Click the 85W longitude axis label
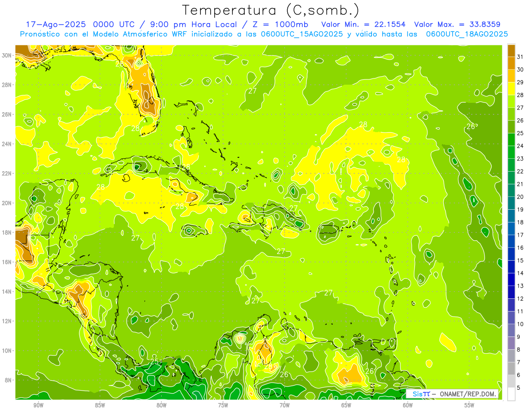The width and height of the screenshot is (532, 411). [x=100, y=405]
